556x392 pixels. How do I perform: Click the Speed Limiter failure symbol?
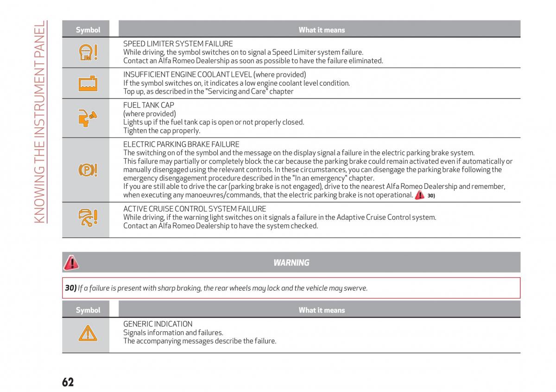click(88, 52)
